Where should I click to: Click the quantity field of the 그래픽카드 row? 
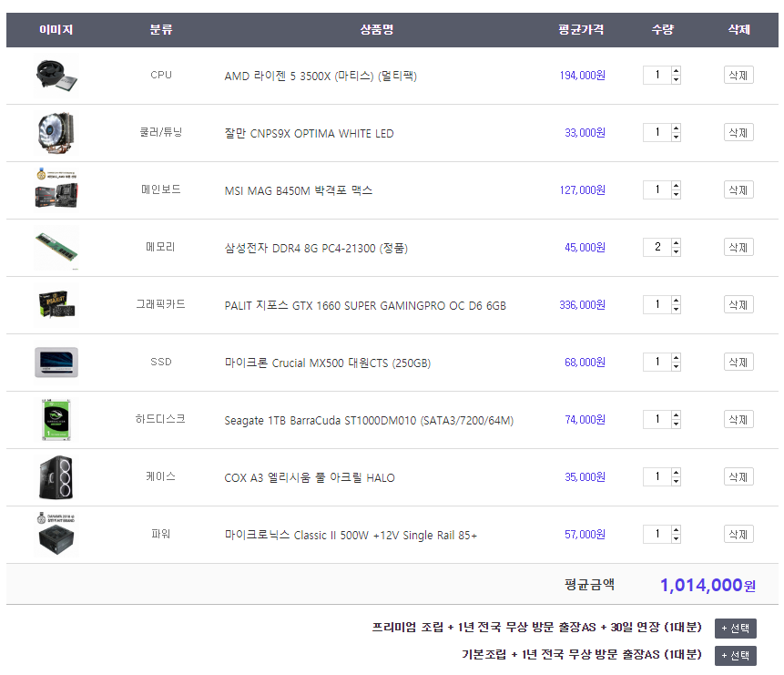tap(657, 305)
